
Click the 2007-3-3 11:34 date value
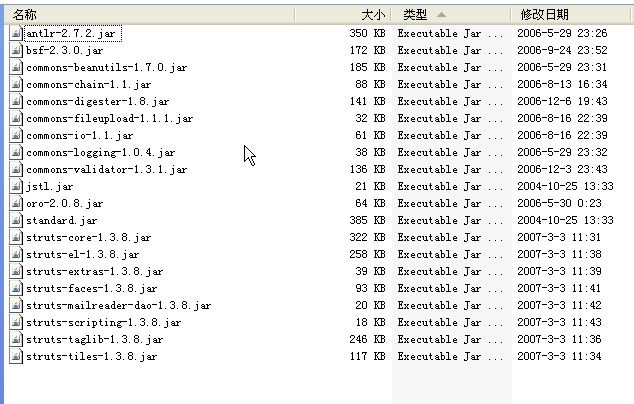point(559,356)
